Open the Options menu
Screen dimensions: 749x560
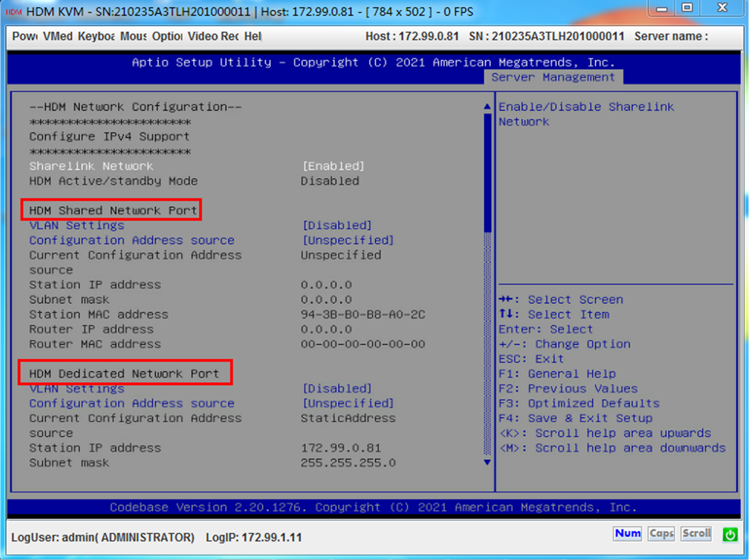[167, 36]
